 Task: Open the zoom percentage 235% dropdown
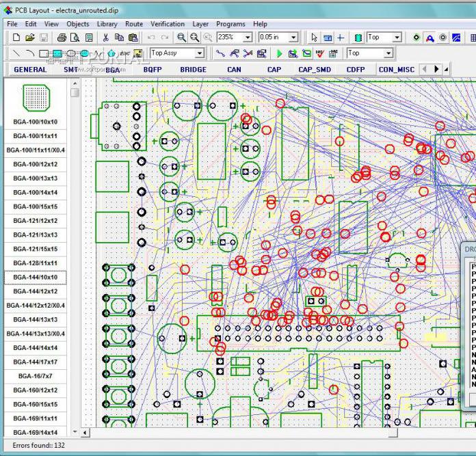pyautogui.click(x=248, y=38)
